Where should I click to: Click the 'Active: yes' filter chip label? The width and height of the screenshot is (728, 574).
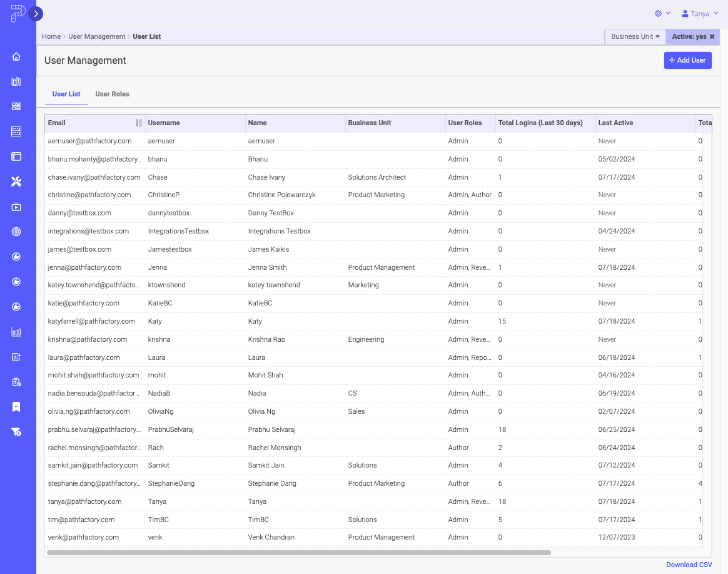[x=689, y=36]
